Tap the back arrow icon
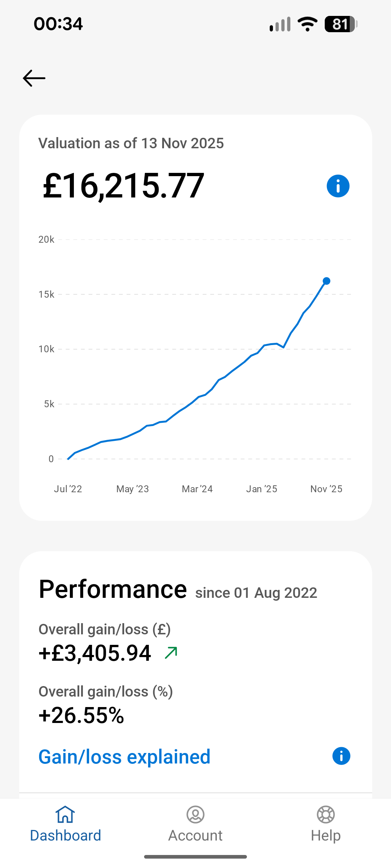Screen dimensions: 391x868 pyautogui.click(x=34, y=78)
